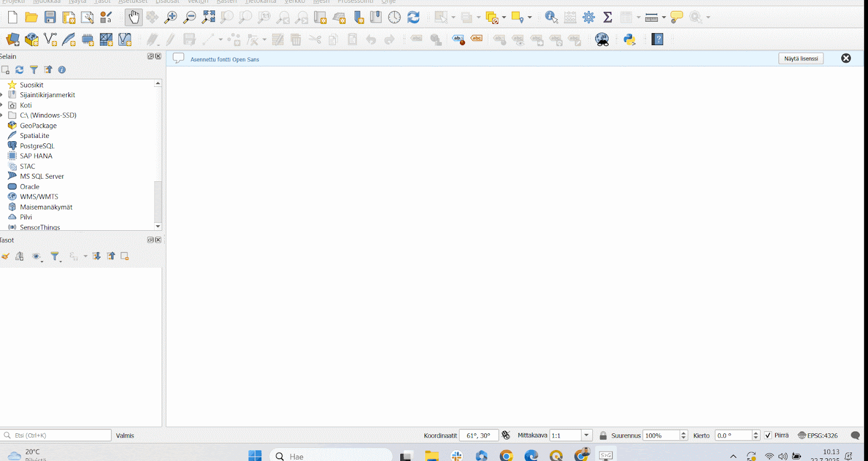Open the Data Source Manager
The image size is (868, 461).
click(x=12, y=40)
